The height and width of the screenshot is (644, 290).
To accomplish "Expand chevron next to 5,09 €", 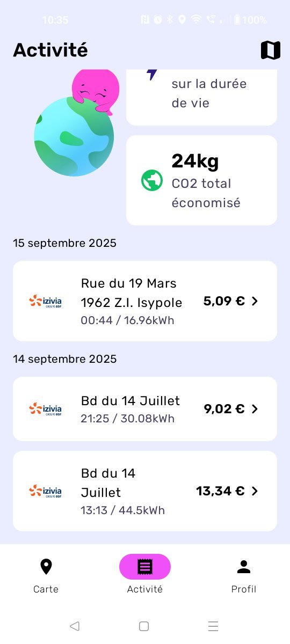I will click(x=255, y=301).
